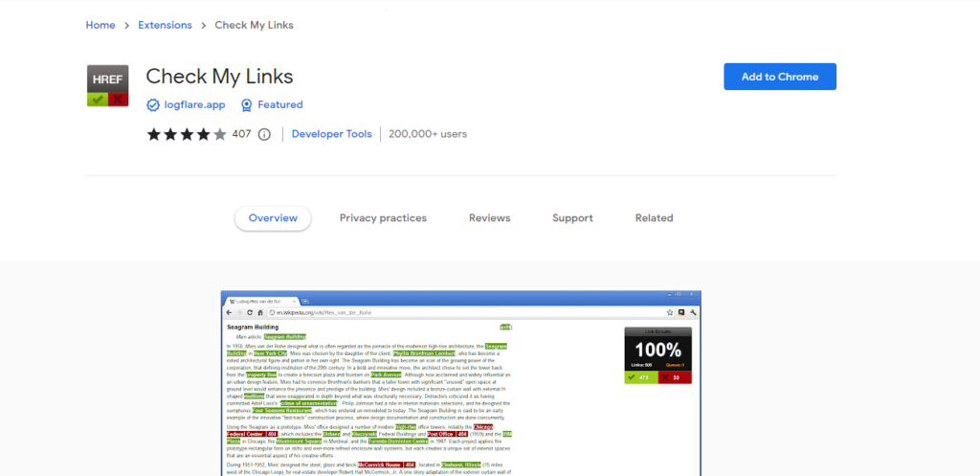Open the rating info circle icon
Viewport: 980px width, 476px height.
click(264, 134)
